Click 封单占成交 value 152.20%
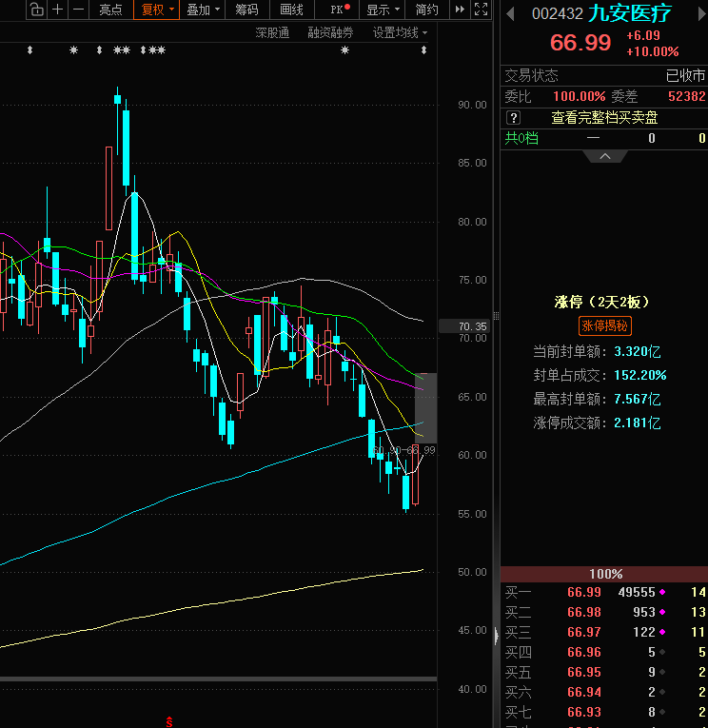 (x=639, y=375)
